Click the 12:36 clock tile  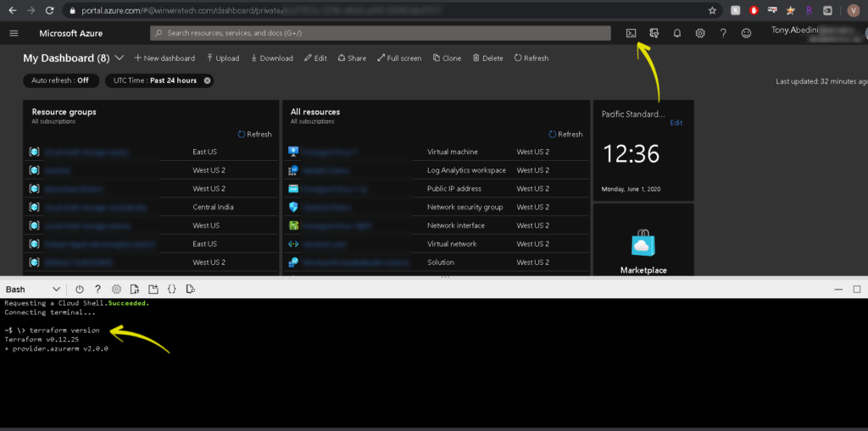click(x=643, y=151)
